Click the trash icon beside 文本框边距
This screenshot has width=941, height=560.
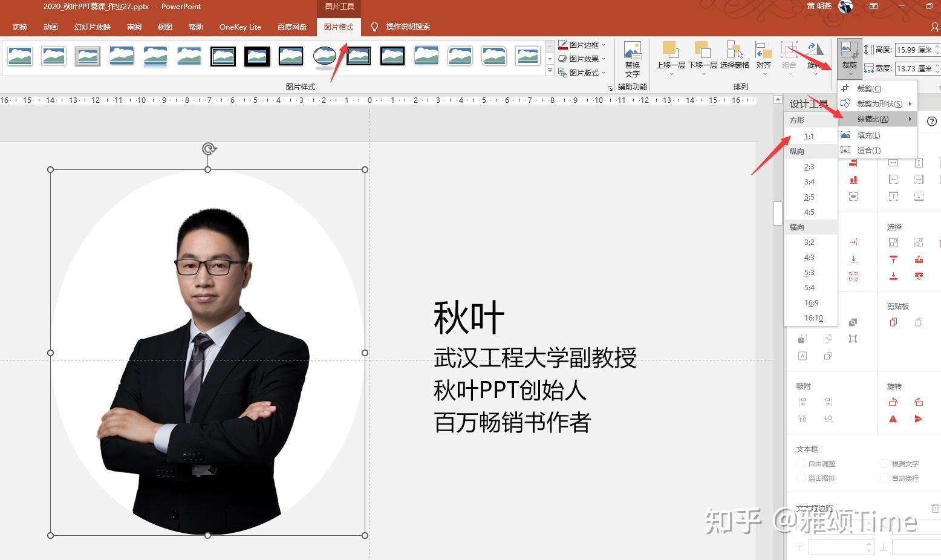coord(936,508)
